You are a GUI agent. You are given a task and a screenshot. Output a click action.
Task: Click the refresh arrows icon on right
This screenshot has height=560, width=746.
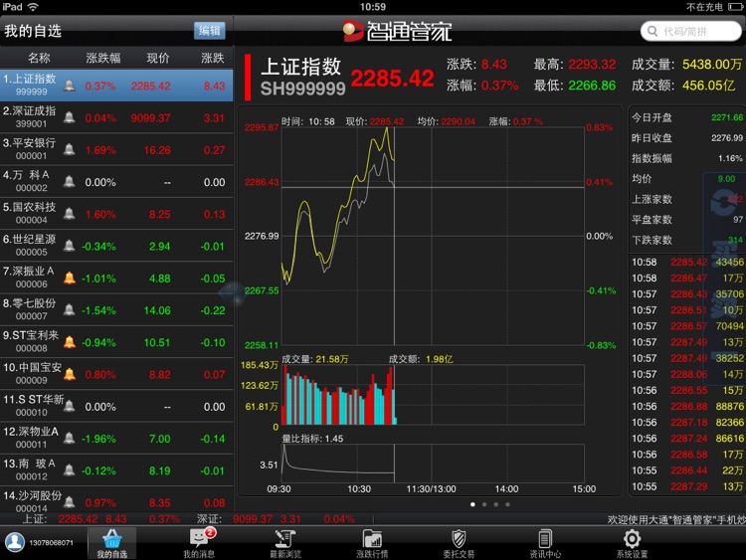(724, 202)
